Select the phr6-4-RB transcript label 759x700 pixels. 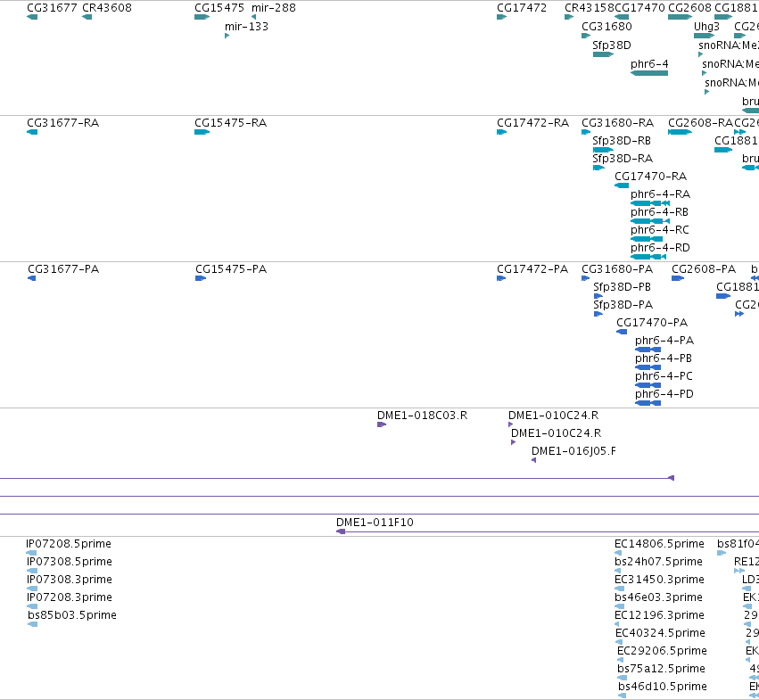pyautogui.click(x=659, y=212)
